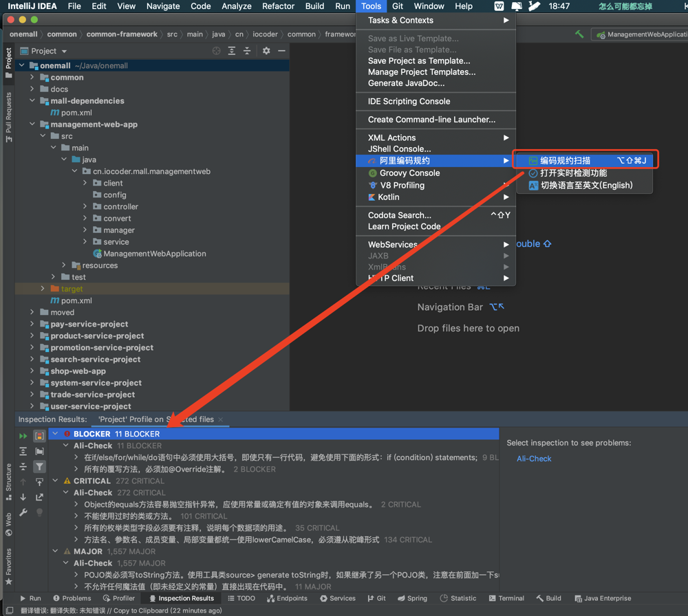Open the Run tool window at bottom
This screenshot has height=616, width=688.
30,598
